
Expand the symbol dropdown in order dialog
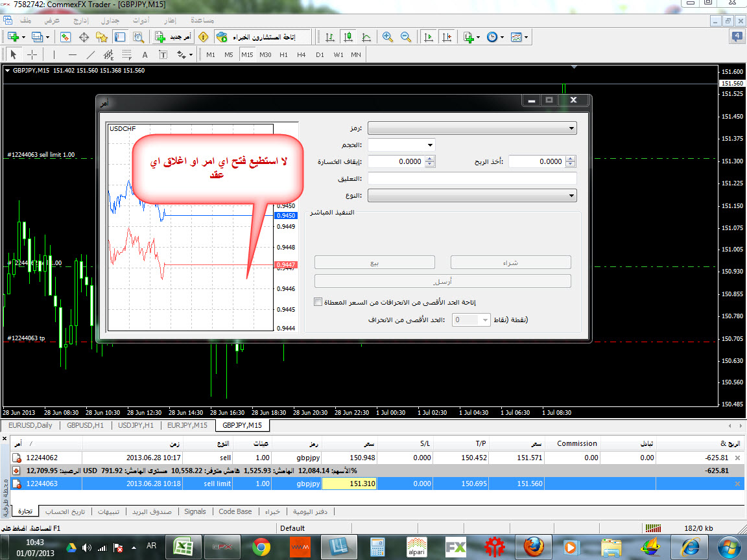point(571,128)
